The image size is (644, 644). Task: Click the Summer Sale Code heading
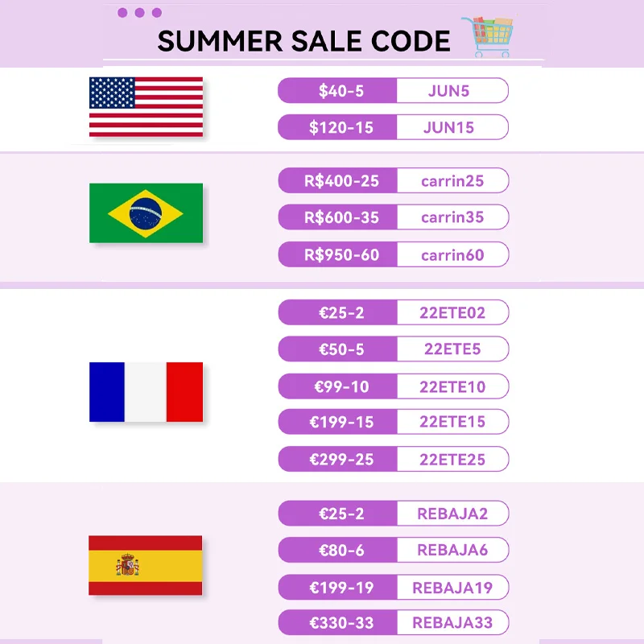pos(303,41)
